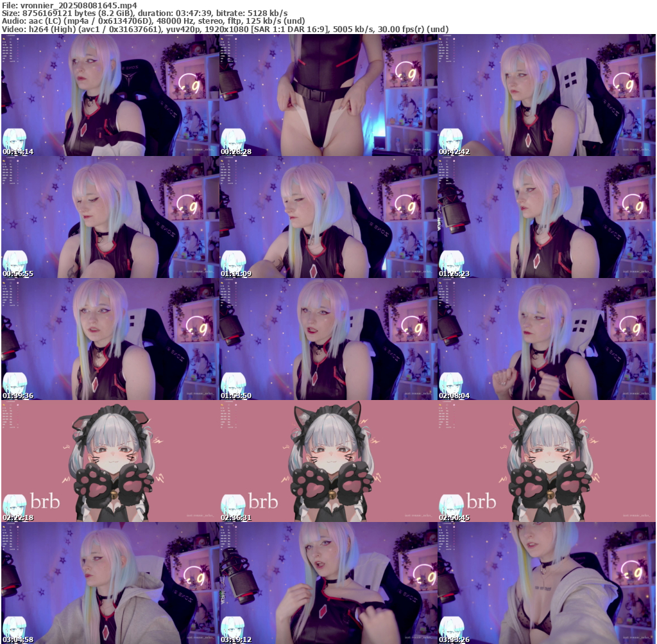Select the frame at timestamp 01:25:23
657x644 pixels.
pyautogui.click(x=547, y=217)
